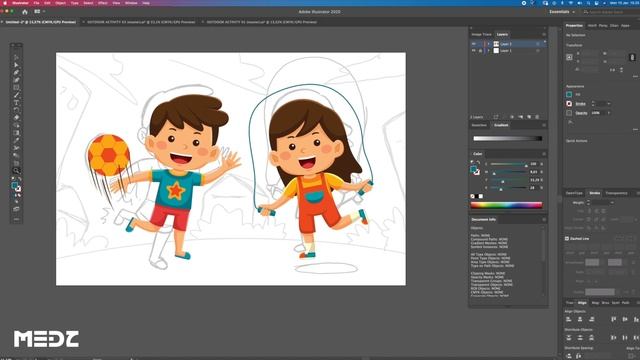Click the Black (K) slider in Color panel

coord(509,188)
